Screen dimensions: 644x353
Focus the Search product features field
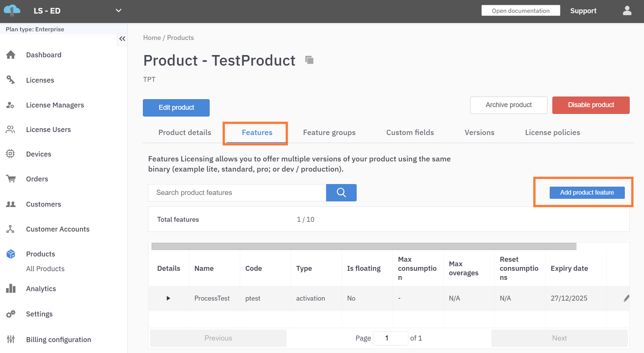pyautogui.click(x=237, y=193)
